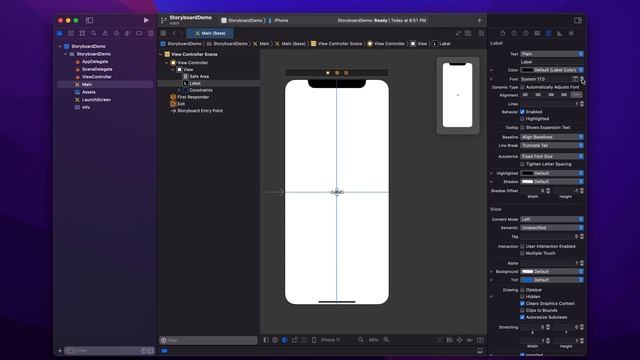Open the Size inspector ruler icon
The height and width of the screenshot is (360, 640).
(x=560, y=33)
